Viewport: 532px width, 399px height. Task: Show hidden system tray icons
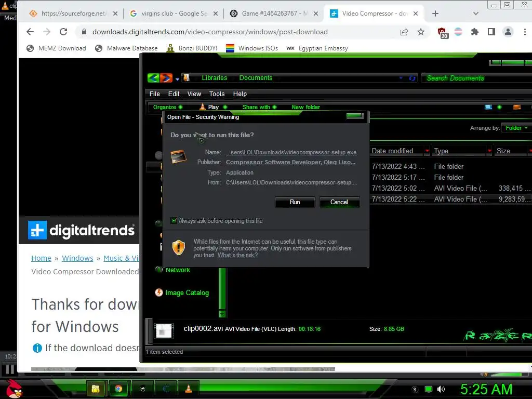(415, 389)
